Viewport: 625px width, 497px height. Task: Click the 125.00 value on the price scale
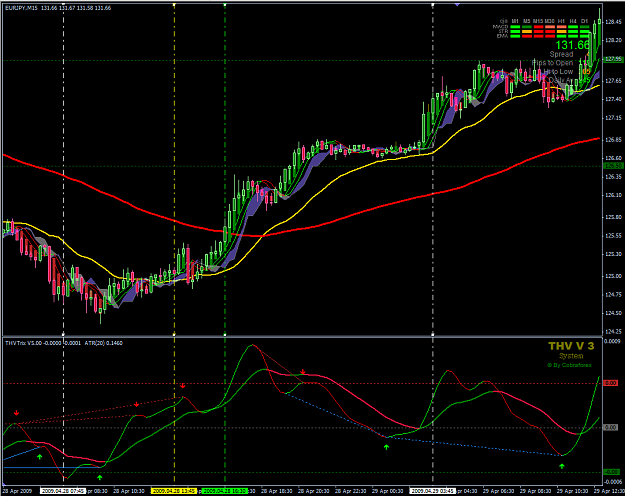coord(614,276)
